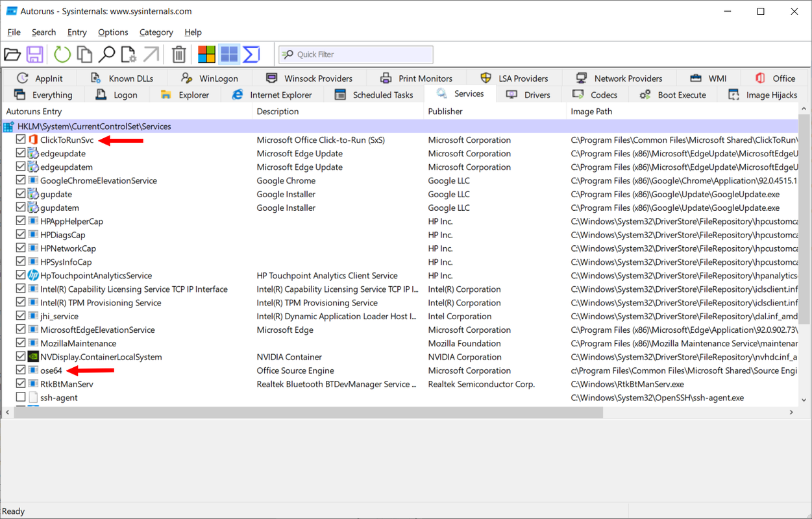The width and height of the screenshot is (812, 519).
Task: Uncheck the ClickToRunSvc checkbox
Action: (21, 140)
